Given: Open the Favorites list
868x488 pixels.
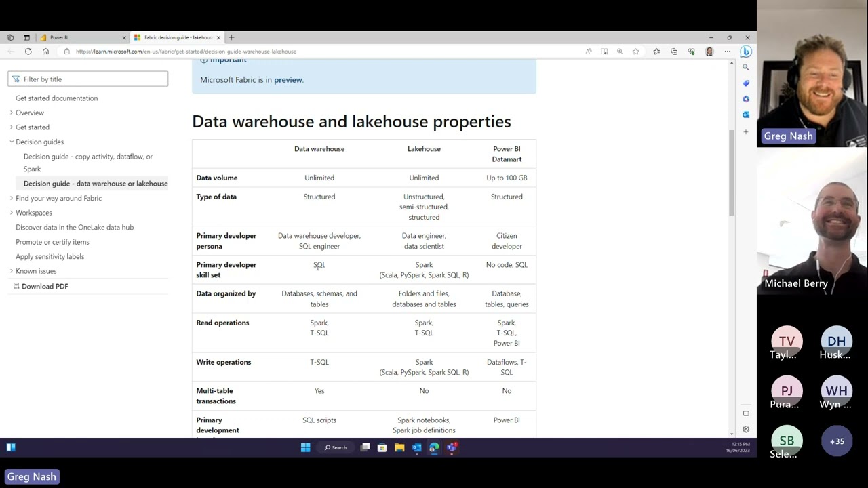Looking at the screenshot, I should pos(656,52).
